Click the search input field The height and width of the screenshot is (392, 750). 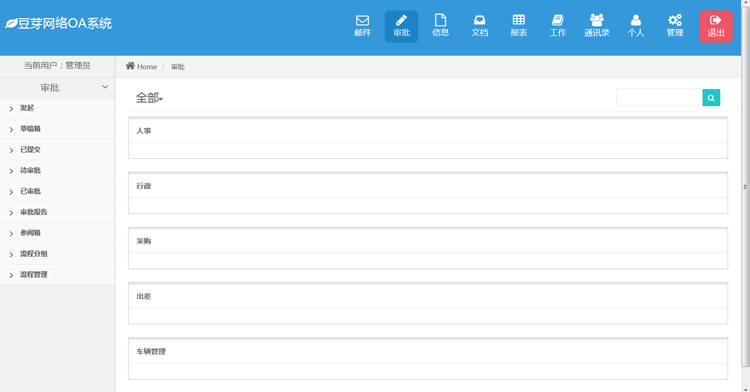(x=659, y=98)
